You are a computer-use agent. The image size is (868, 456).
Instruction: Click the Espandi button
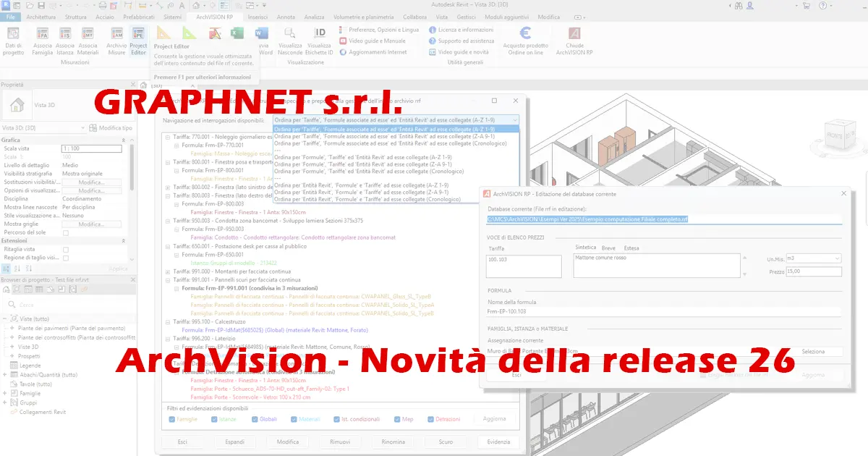click(234, 442)
